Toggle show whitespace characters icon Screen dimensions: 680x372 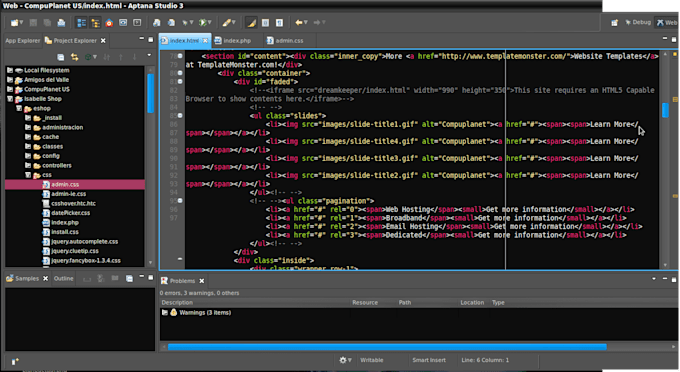pos(279,23)
